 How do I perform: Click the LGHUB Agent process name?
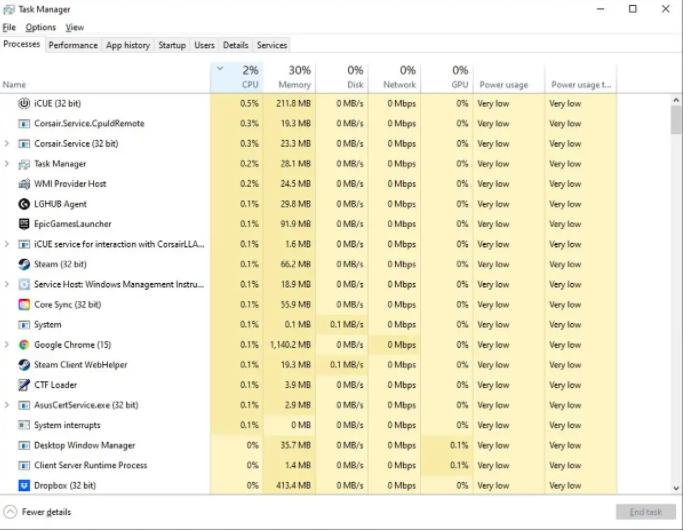[60, 204]
